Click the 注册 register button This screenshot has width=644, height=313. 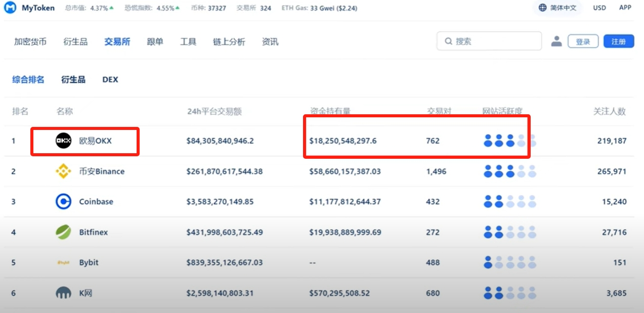[x=619, y=41]
